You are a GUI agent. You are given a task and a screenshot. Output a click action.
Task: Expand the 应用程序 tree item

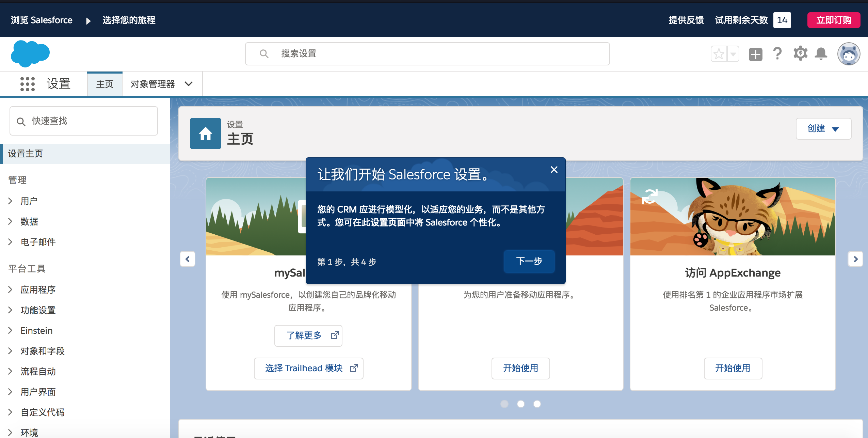click(x=10, y=290)
